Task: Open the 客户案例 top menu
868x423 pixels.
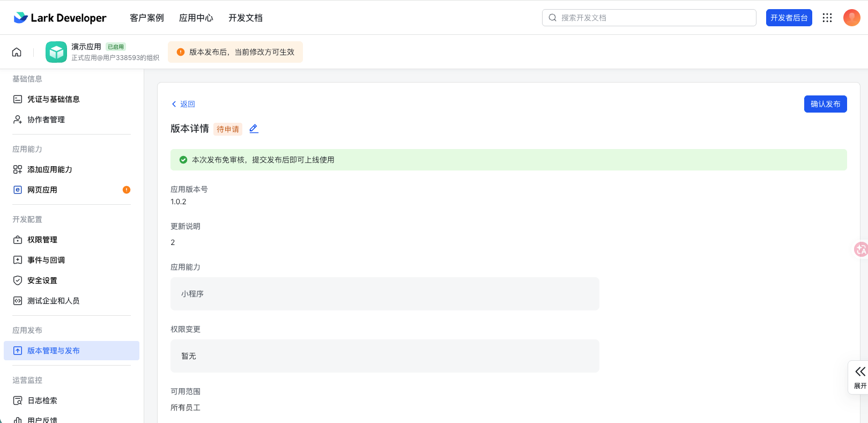Action: coord(147,18)
